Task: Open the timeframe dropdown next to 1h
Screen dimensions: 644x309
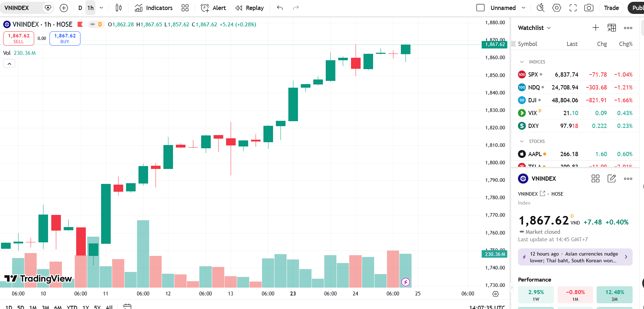Action: [x=101, y=7]
